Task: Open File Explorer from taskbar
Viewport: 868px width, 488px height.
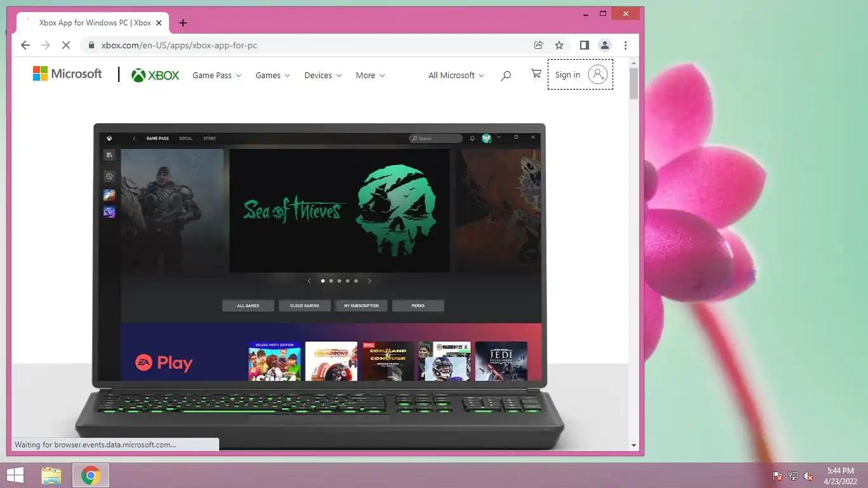Action: 51,475
